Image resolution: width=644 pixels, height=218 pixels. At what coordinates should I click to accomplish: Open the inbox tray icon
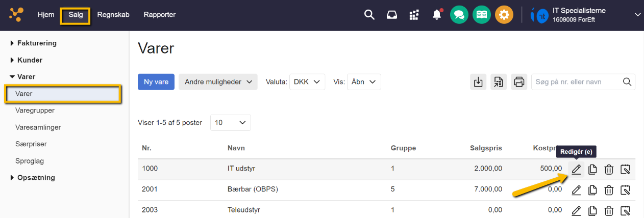(x=392, y=15)
